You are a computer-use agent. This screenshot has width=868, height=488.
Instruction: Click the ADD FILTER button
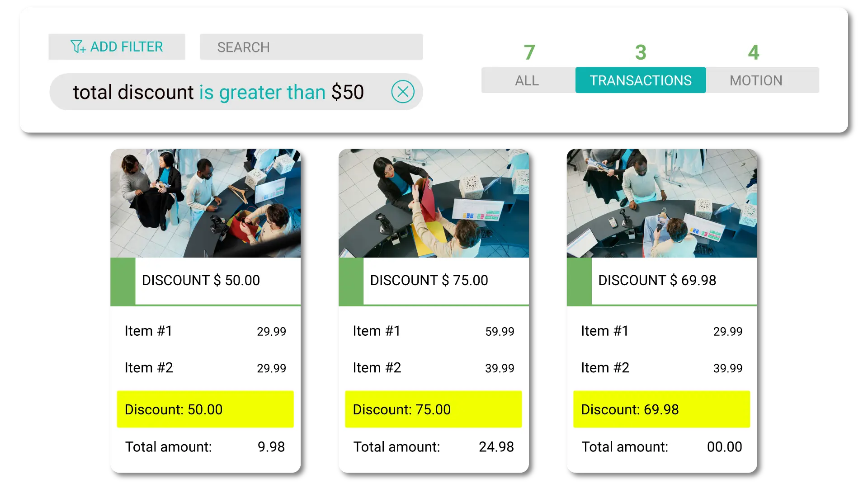[x=117, y=47]
